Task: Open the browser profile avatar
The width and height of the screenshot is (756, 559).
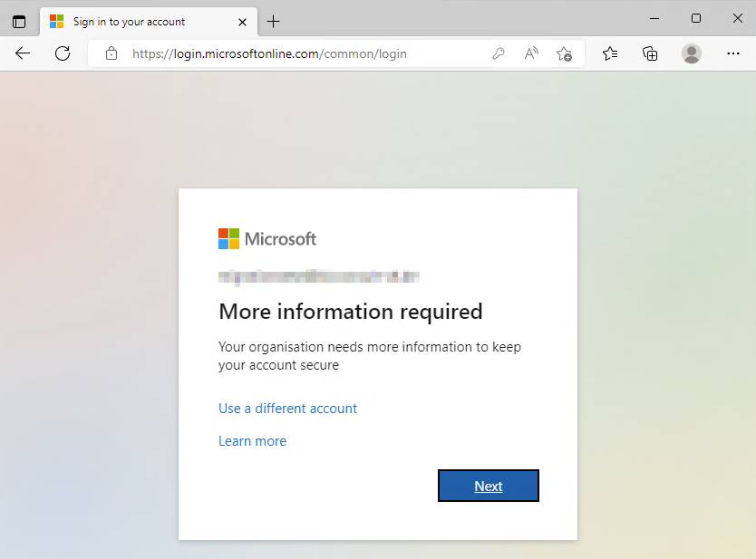Action: pyautogui.click(x=692, y=53)
